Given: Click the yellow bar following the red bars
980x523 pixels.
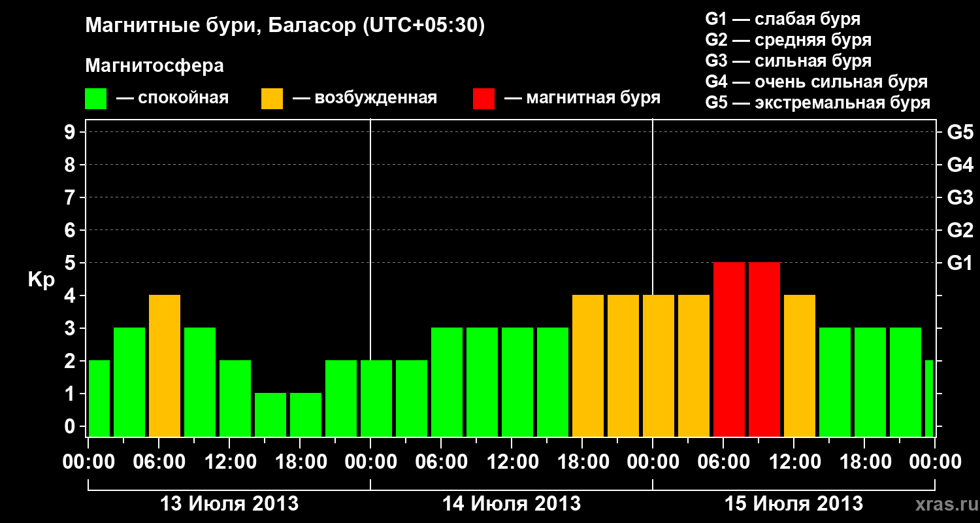Looking at the screenshot, I should (x=800, y=365).
